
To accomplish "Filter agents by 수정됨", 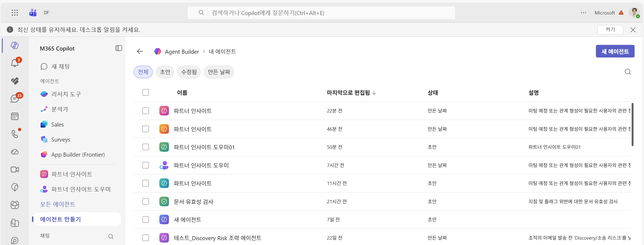I will coord(189,72).
